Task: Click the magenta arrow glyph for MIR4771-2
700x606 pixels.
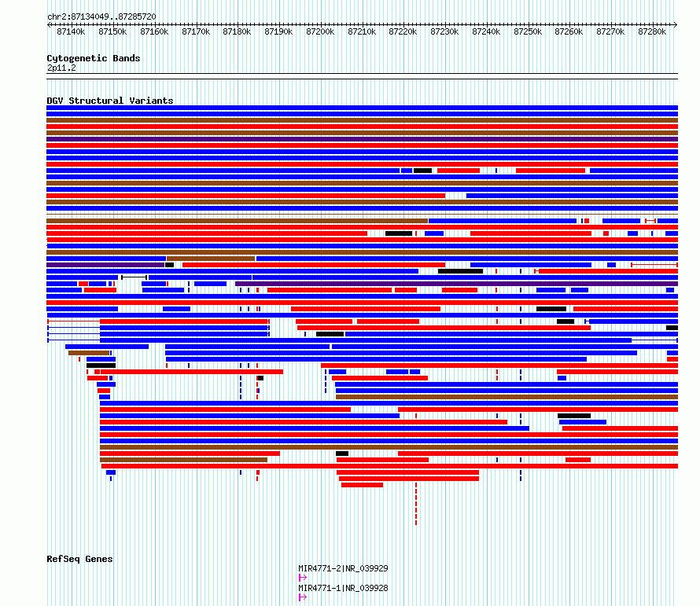Action: click(x=303, y=578)
